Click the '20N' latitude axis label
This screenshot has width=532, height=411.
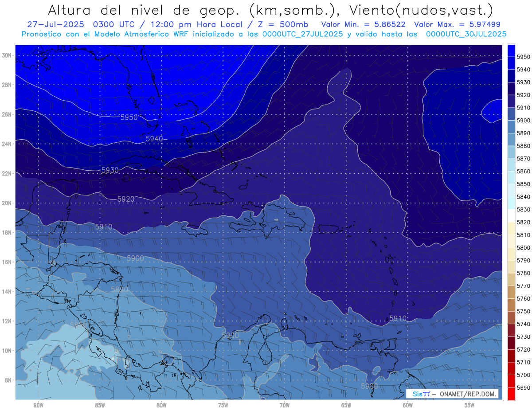click(6, 203)
